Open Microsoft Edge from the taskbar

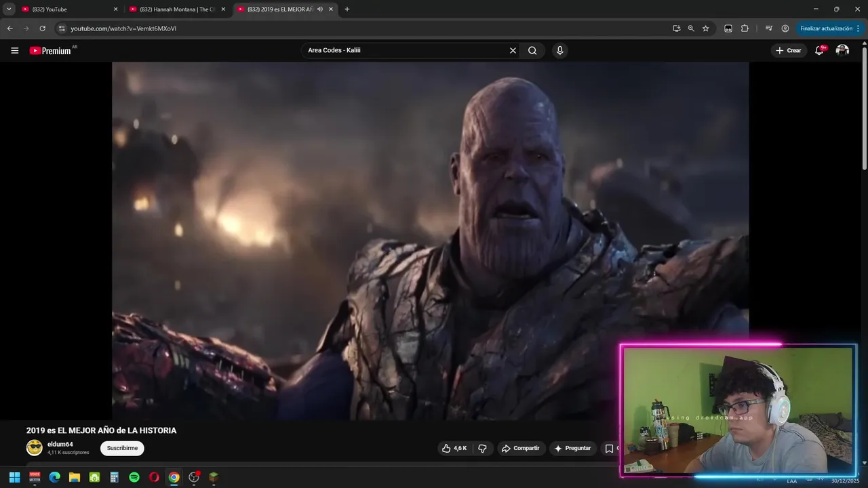point(54,477)
